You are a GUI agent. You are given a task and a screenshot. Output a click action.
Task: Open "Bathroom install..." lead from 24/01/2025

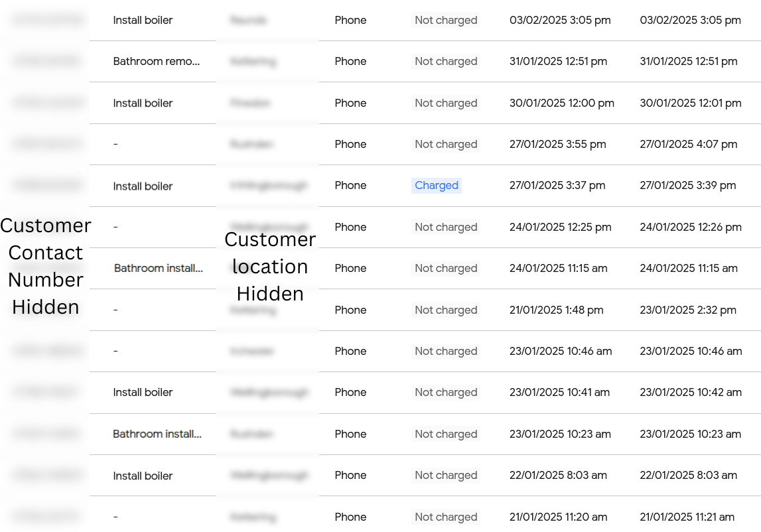158,269
